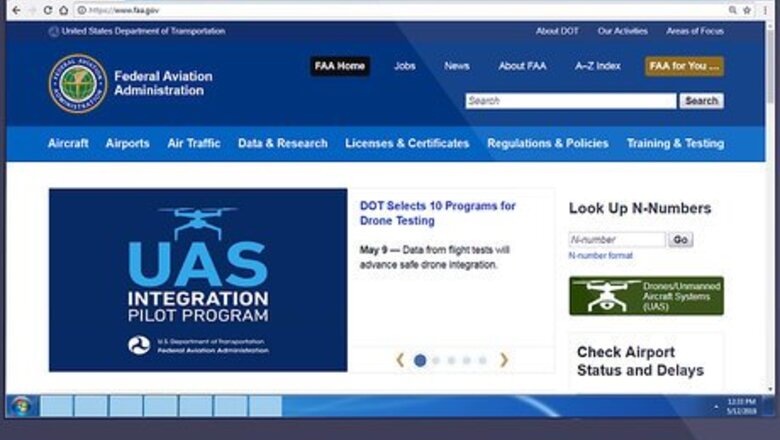The height and width of the screenshot is (440, 780).
Task: Open the N-number format link
Action: click(600, 256)
